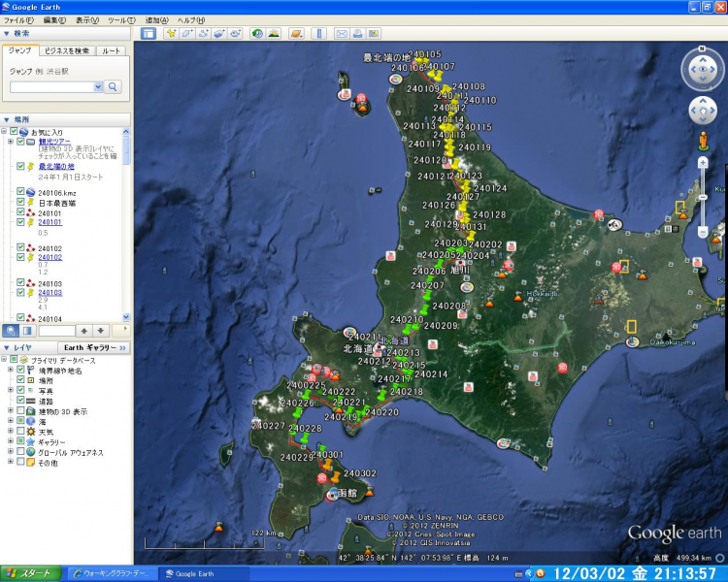Click View in Google Maps icon
Screen dimensions: 728x582
tap(374, 33)
